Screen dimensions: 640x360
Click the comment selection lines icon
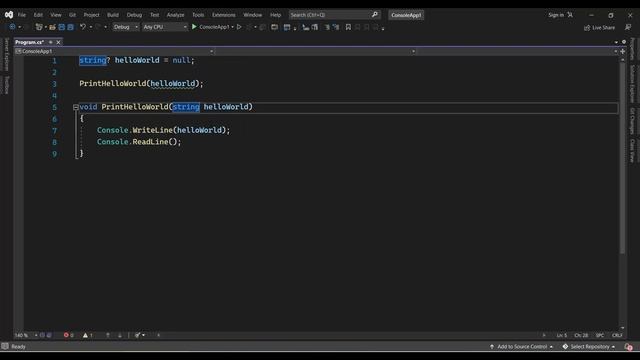pos(327,27)
